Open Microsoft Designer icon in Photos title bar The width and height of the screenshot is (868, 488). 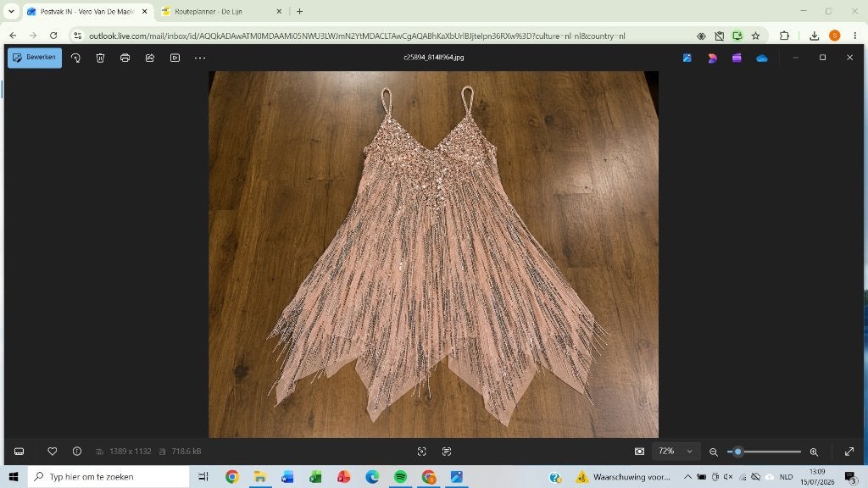pyautogui.click(x=712, y=58)
